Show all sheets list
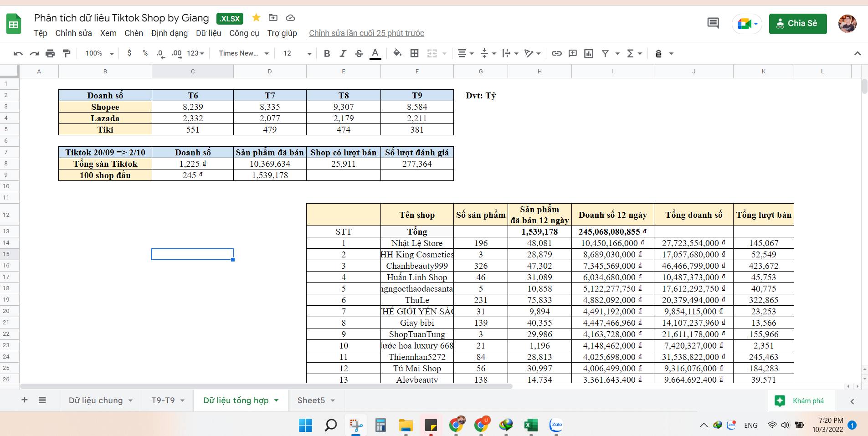This screenshot has width=868, height=436. [42, 400]
